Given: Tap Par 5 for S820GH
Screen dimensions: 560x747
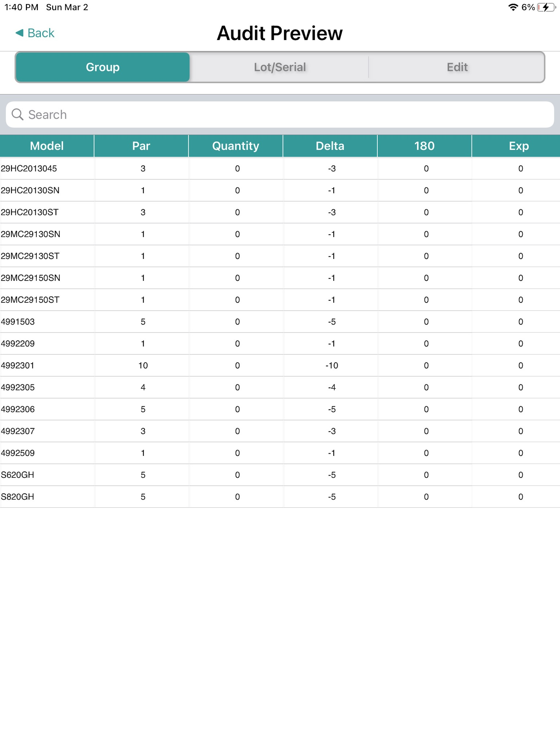Looking at the screenshot, I should click(143, 497).
